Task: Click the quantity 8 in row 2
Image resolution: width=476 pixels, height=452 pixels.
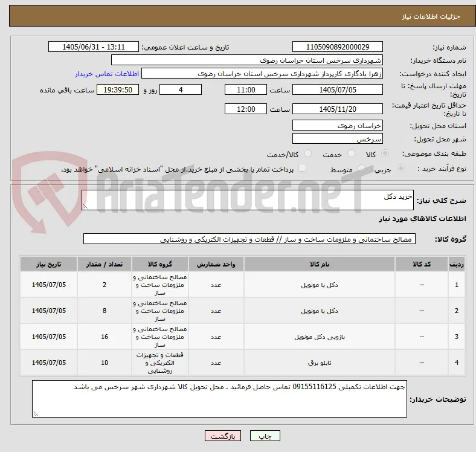Action: point(105,311)
